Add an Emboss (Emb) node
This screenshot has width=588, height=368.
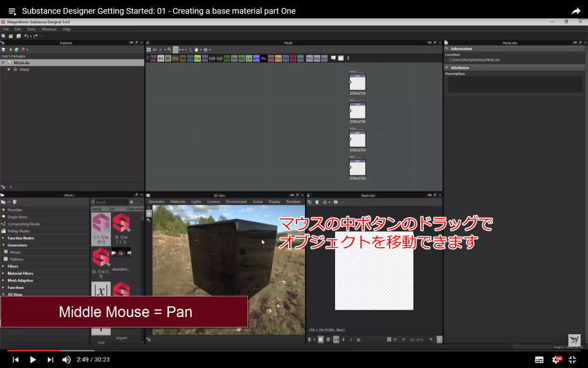point(205,59)
